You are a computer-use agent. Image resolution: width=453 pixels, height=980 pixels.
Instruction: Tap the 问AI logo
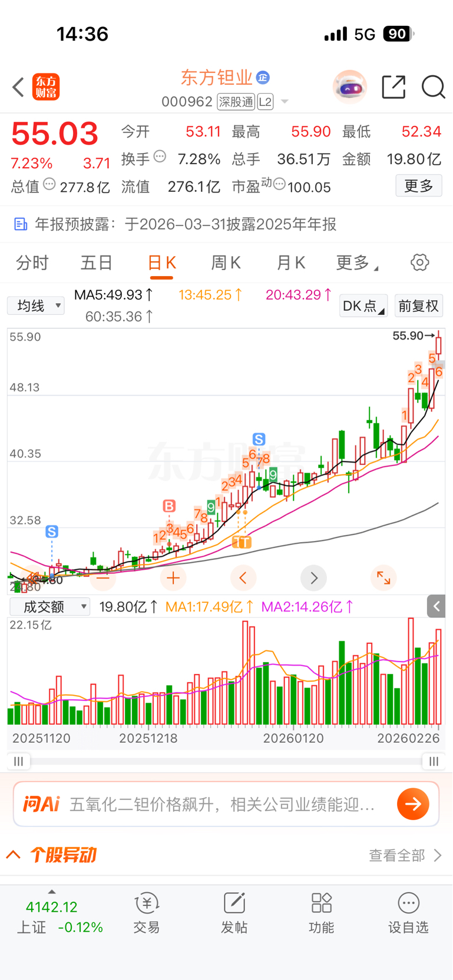pos(41,804)
